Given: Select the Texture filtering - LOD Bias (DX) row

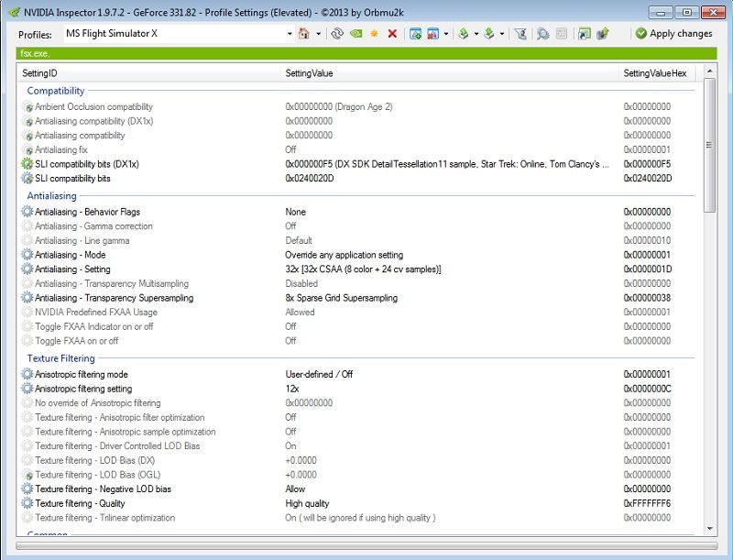Looking at the screenshot, I should [357, 460].
